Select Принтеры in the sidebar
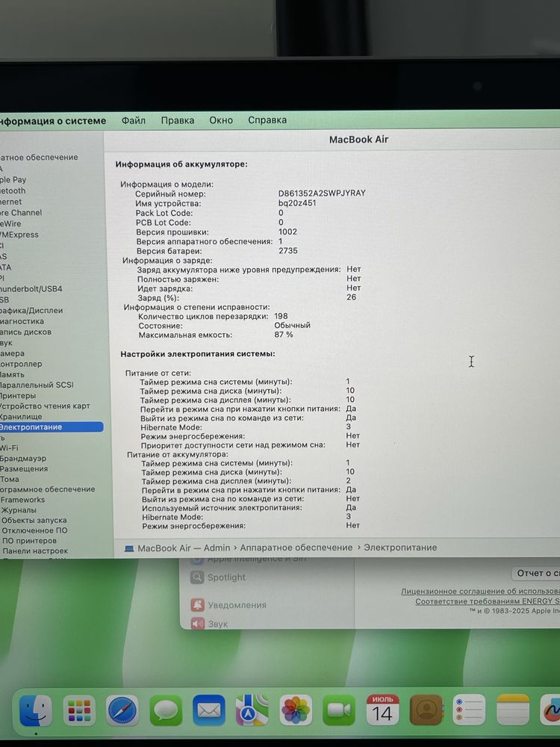Viewport: 560px width, 747px height. 18,395
